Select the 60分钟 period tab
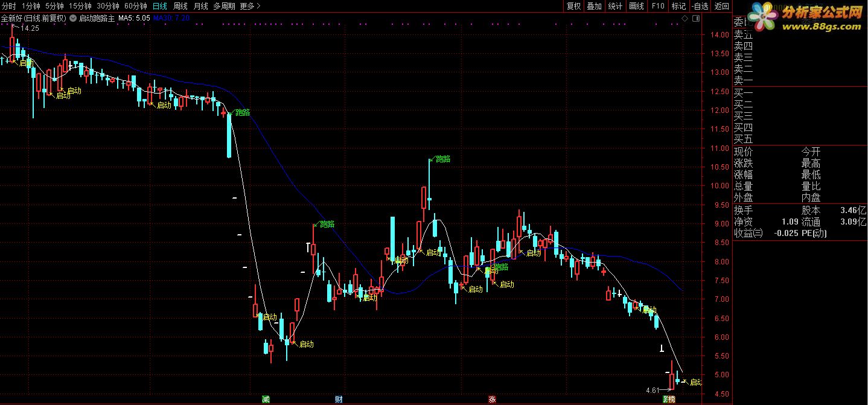868x405 pixels. click(x=136, y=6)
